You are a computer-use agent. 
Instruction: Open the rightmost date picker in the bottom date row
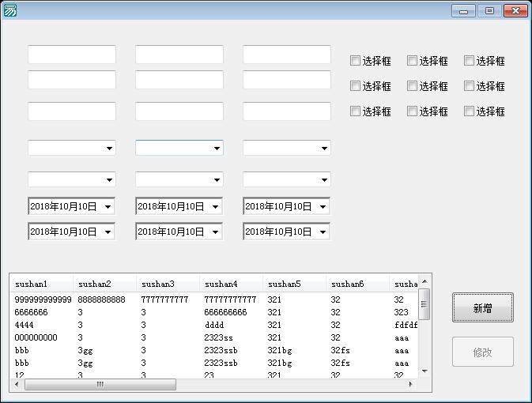323,232
